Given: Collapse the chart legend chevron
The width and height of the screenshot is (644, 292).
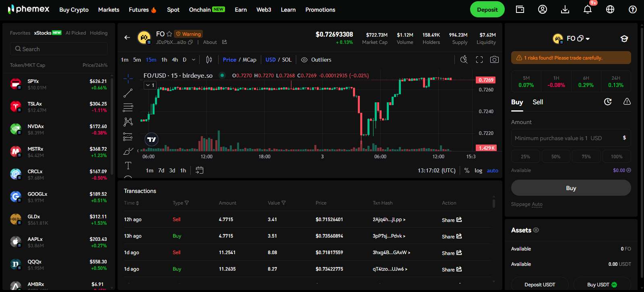Looking at the screenshot, I should click(x=148, y=85).
